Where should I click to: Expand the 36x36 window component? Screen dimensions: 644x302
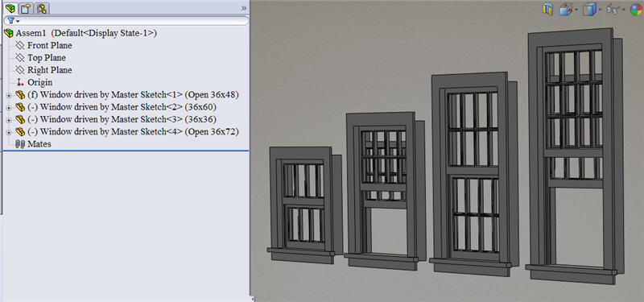(9, 120)
